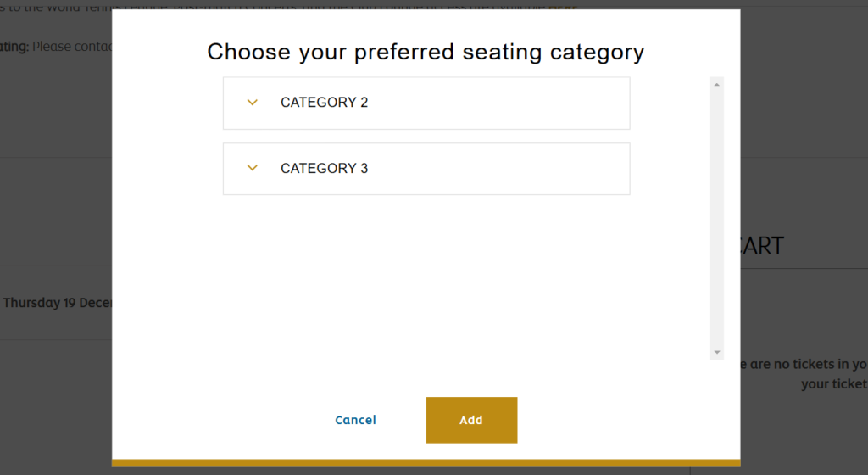Screen dimensions: 868x475
Task: Click the Cancel link in the dialog
Action: click(355, 420)
